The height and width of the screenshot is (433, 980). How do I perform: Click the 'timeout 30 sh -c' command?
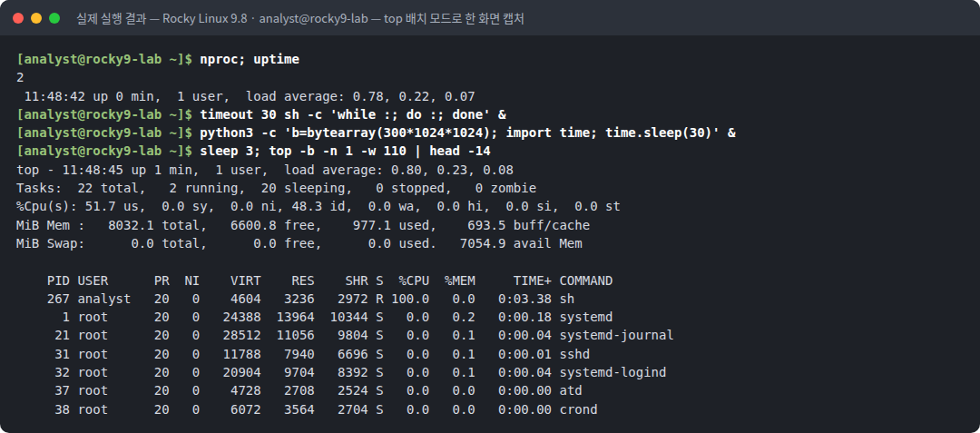352,115
